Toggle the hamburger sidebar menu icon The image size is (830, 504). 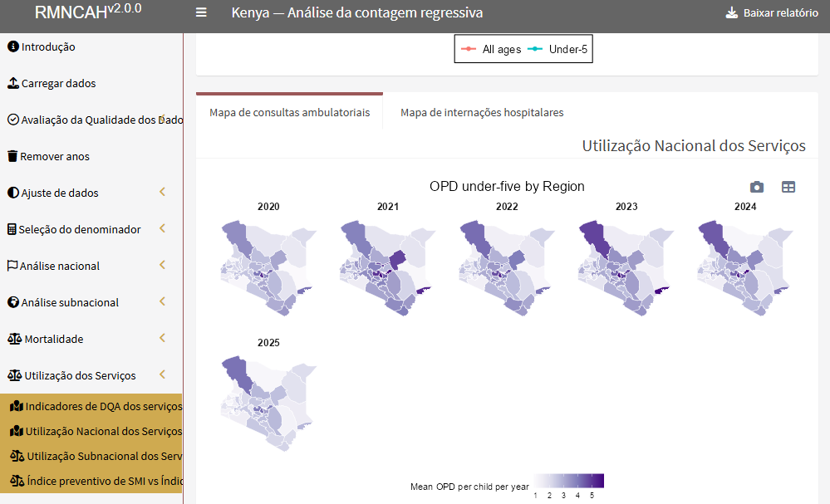[201, 12]
